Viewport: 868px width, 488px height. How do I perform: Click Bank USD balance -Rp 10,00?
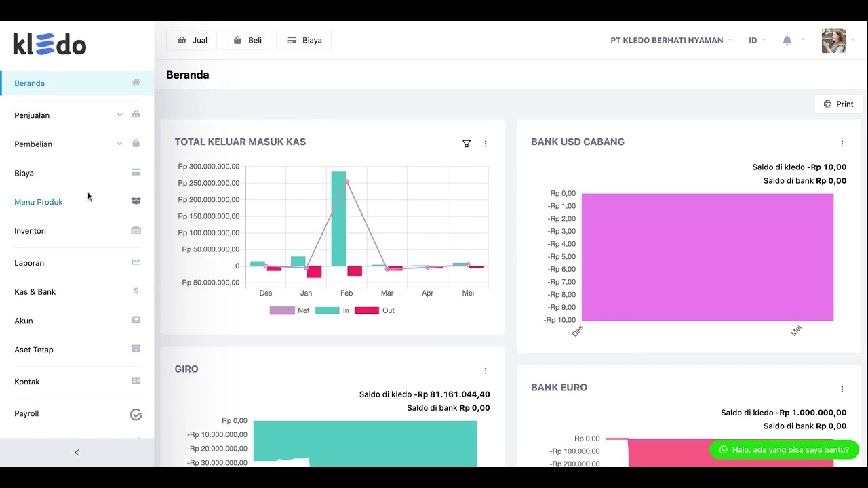coord(827,167)
